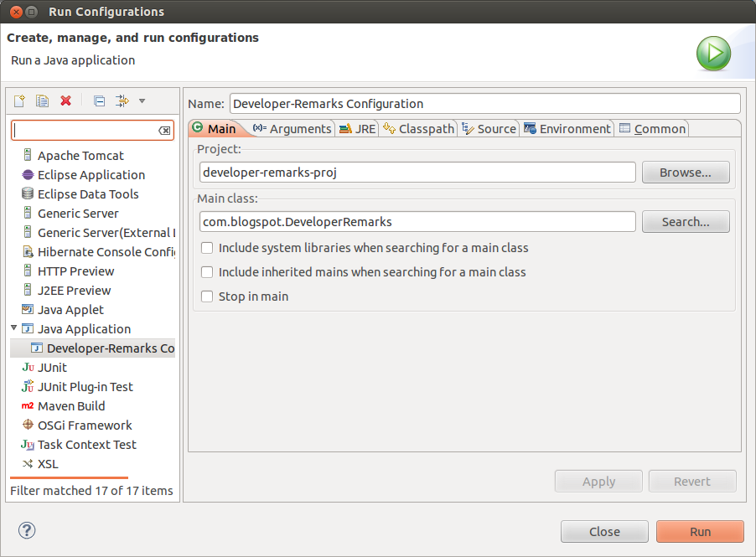Collapse all configurations in the tree
Screen dimensions: 756x557
[x=99, y=101]
